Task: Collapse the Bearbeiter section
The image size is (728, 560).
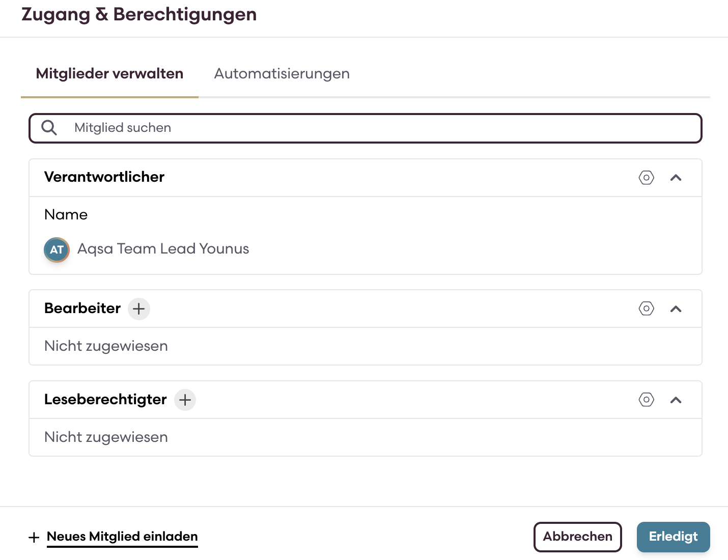Action: 676,309
